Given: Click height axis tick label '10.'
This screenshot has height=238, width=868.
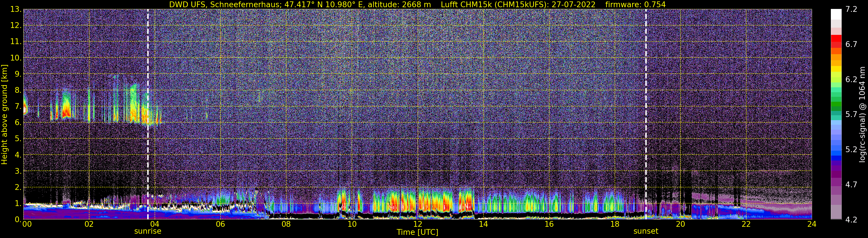Looking at the screenshot, I should pyautogui.click(x=16, y=58).
